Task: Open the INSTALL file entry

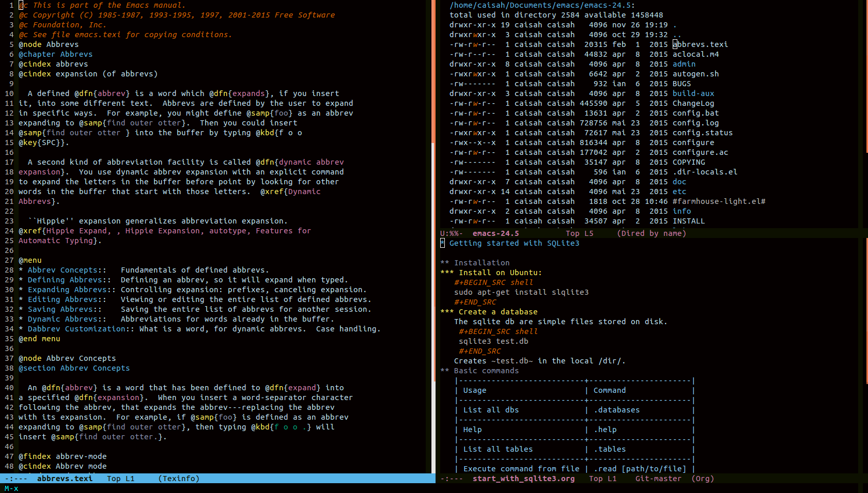Action: (689, 221)
